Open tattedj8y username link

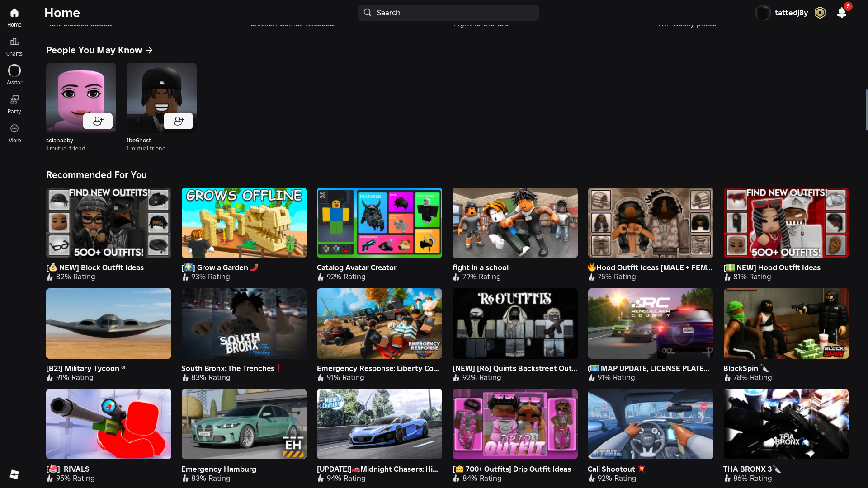791,13
